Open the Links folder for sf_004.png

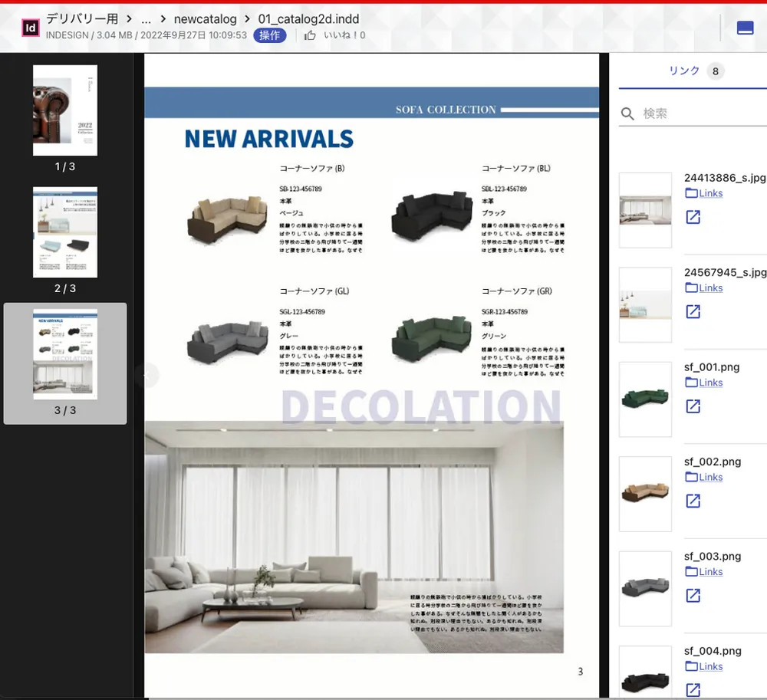(704, 666)
